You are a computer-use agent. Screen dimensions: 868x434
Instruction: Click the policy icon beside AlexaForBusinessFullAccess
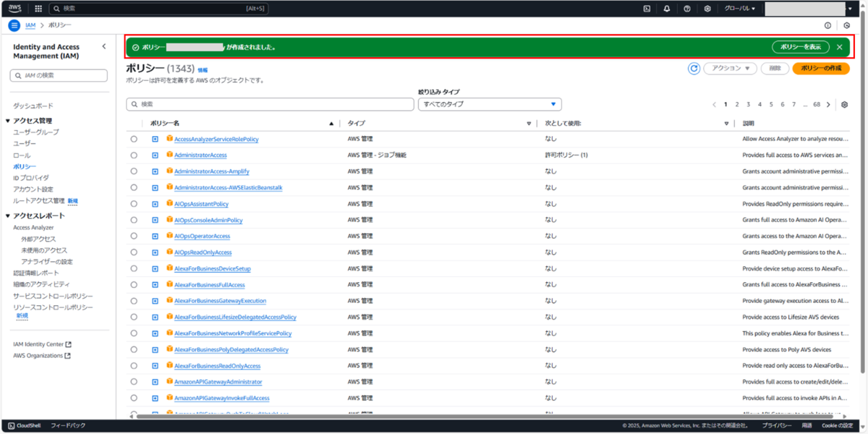170,284
